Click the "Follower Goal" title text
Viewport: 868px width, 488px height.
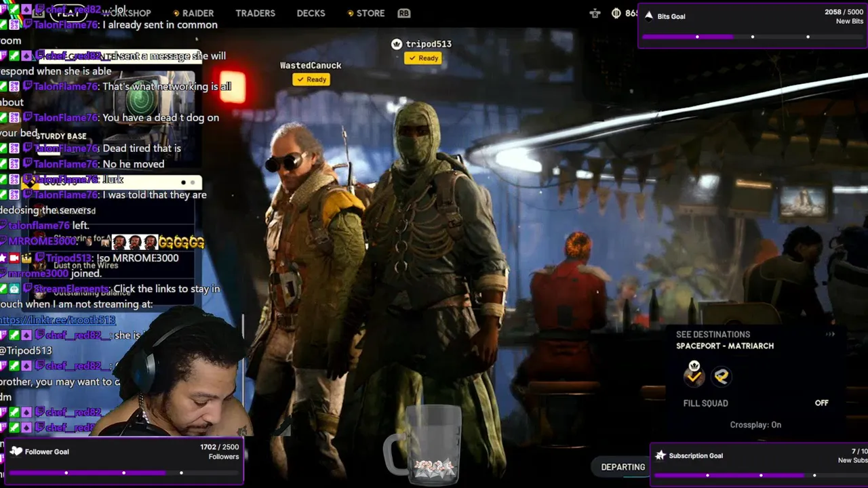[x=47, y=451]
